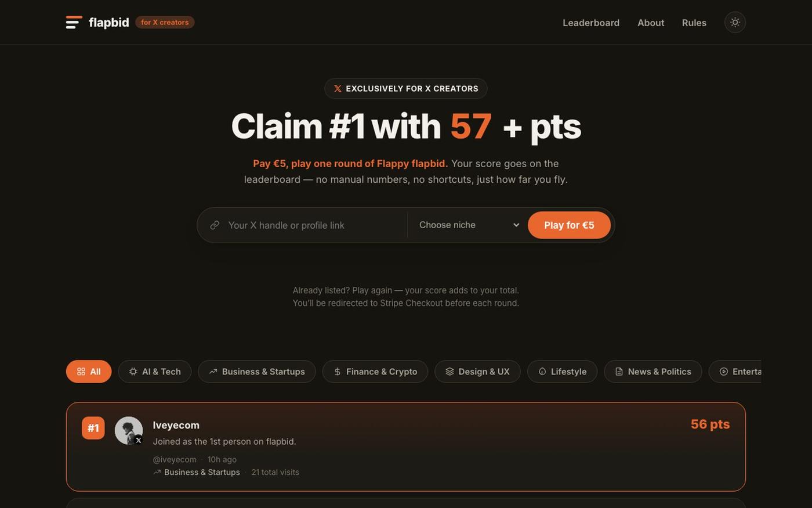Click the link icon in the handle field
Image resolution: width=812 pixels, height=508 pixels.
coord(215,225)
